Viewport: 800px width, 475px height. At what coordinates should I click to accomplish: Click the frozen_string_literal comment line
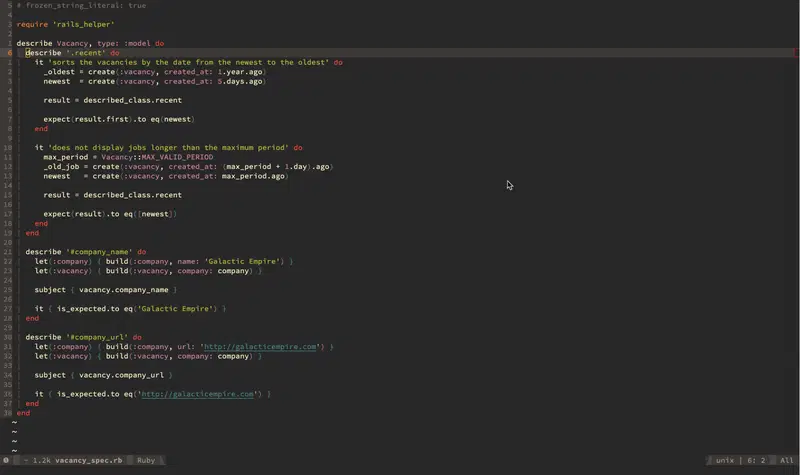82,5
